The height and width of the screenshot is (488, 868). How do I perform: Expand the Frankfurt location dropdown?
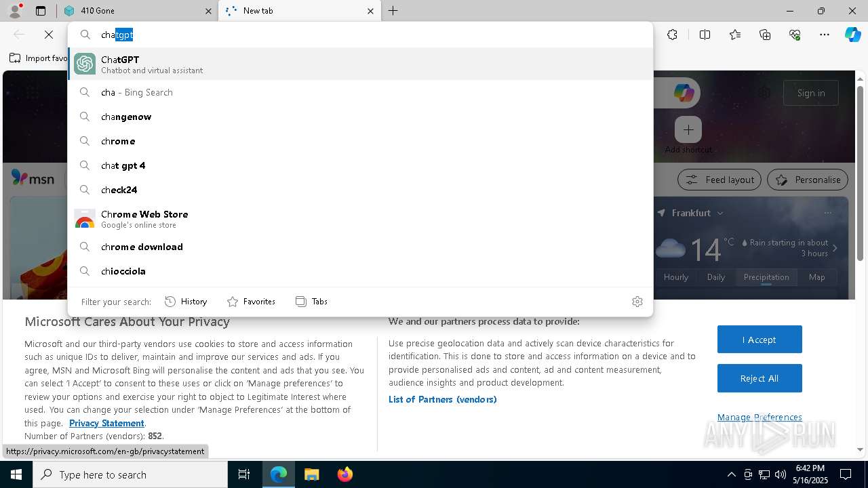click(x=720, y=213)
